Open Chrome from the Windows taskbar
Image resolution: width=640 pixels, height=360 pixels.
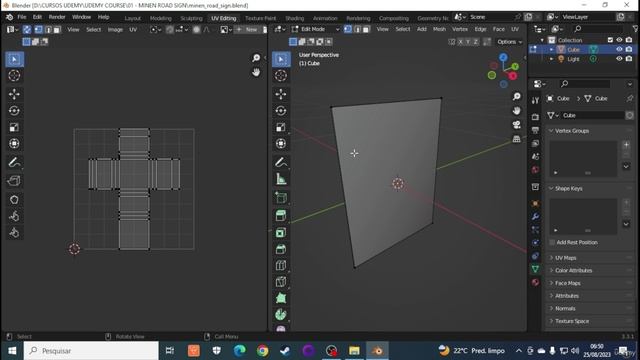[x=262, y=351]
